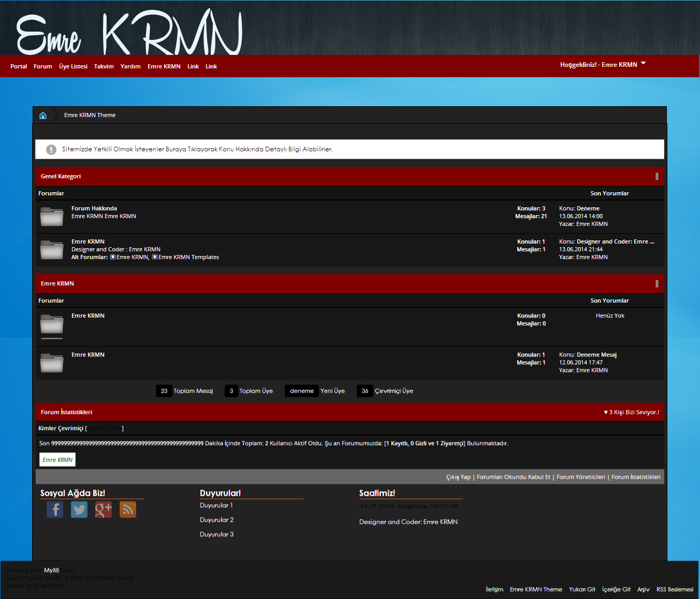Viewport: 700px width, 599px height.
Task: Click online user Emre KRMN button
Action: pyautogui.click(x=57, y=460)
